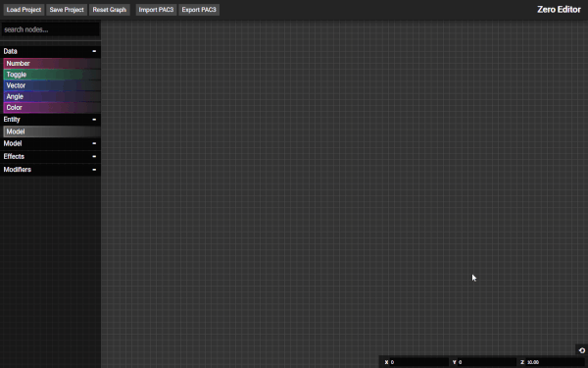Select the Number node in Data

[52, 64]
